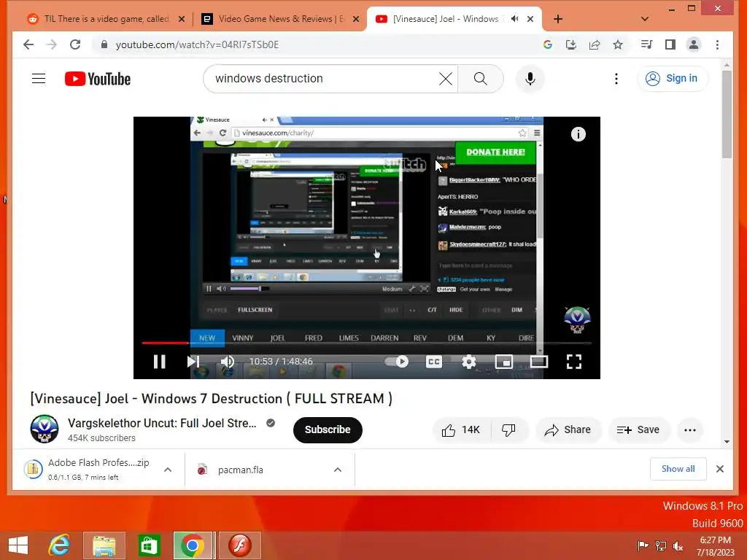Open media controls icon in toolbar
Image resolution: width=747 pixels, height=560 pixels.
(646, 44)
